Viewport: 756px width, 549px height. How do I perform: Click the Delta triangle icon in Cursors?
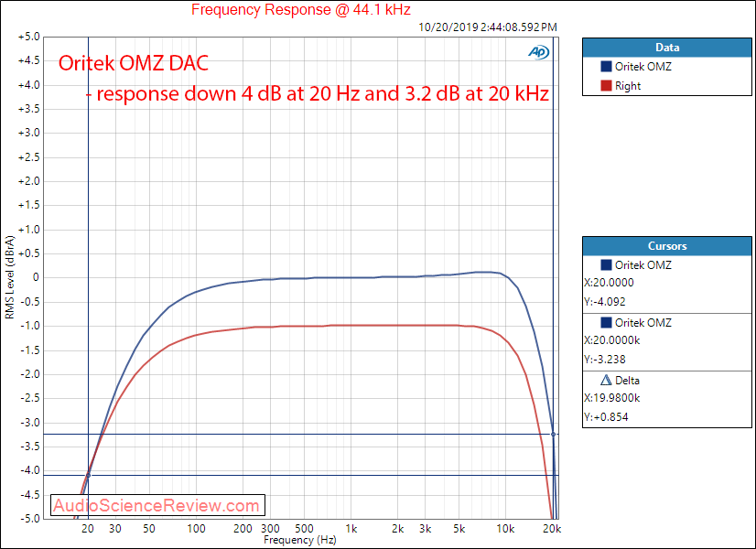[x=606, y=381]
